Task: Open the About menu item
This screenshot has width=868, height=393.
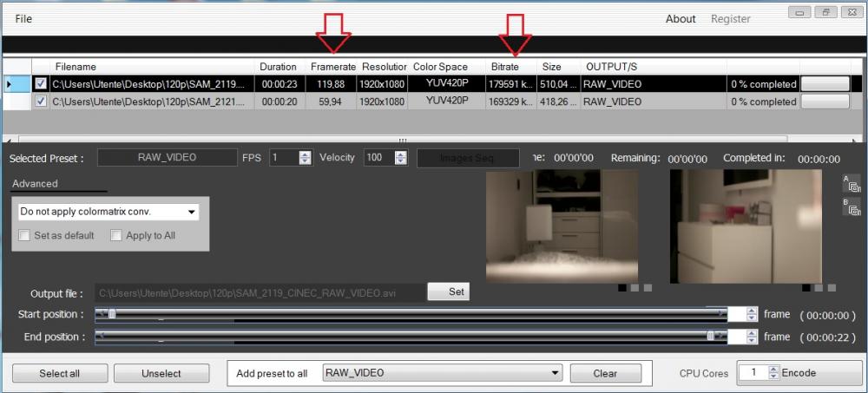Action: (x=681, y=18)
